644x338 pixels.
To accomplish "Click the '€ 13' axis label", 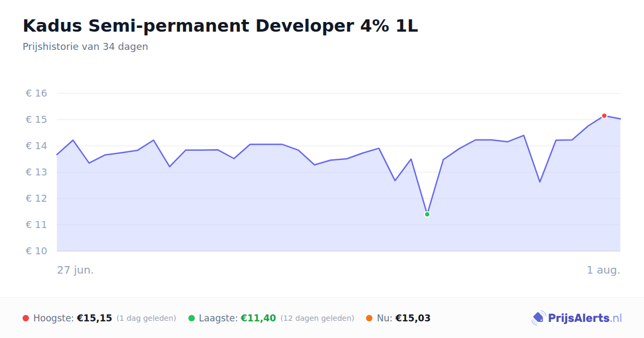I will 36,172.
